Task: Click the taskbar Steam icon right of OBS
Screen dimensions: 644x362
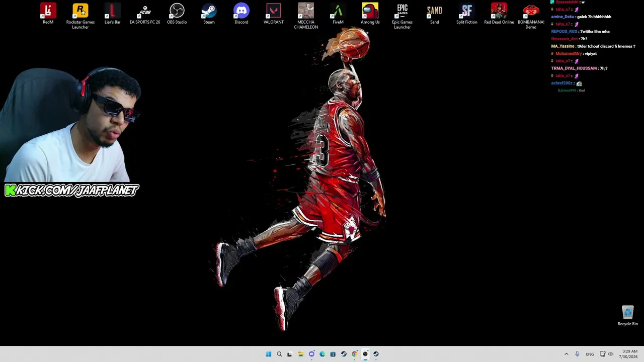Action: pos(376,354)
